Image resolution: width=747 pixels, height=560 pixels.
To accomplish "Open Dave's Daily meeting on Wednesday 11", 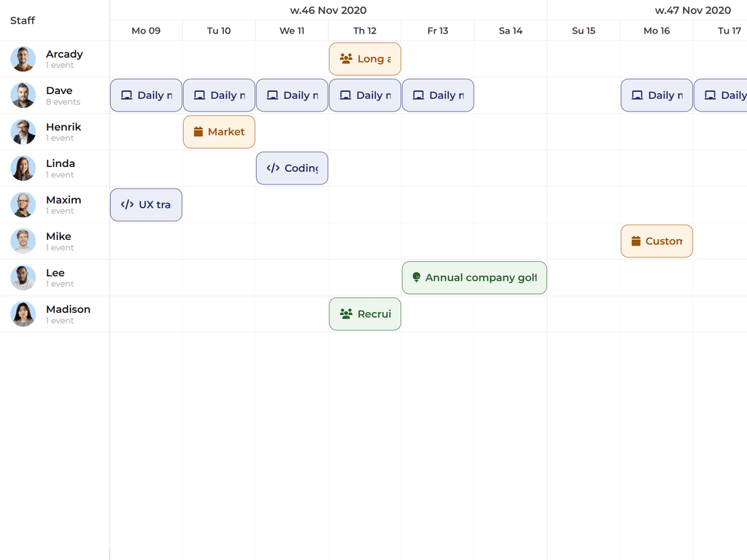I will [x=292, y=96].
